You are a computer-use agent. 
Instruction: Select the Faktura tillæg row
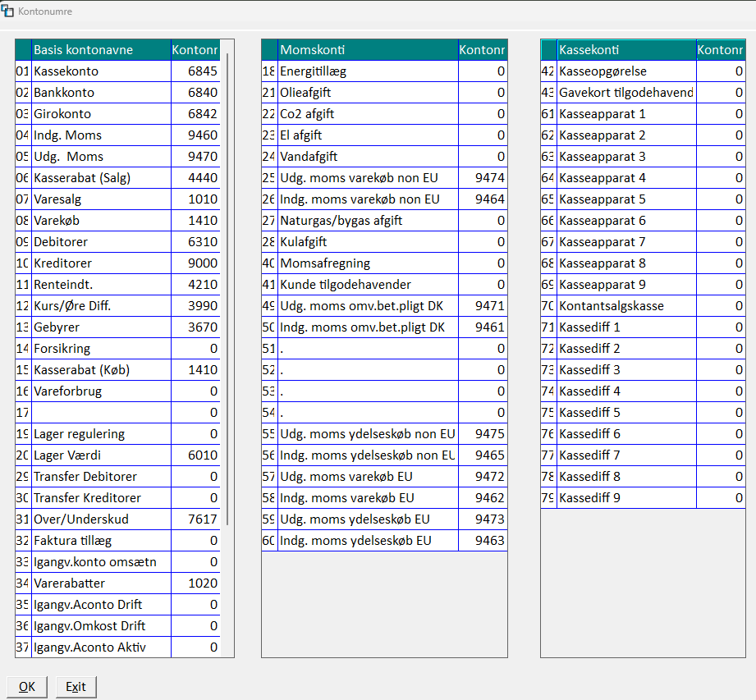[x=117, y=541]
